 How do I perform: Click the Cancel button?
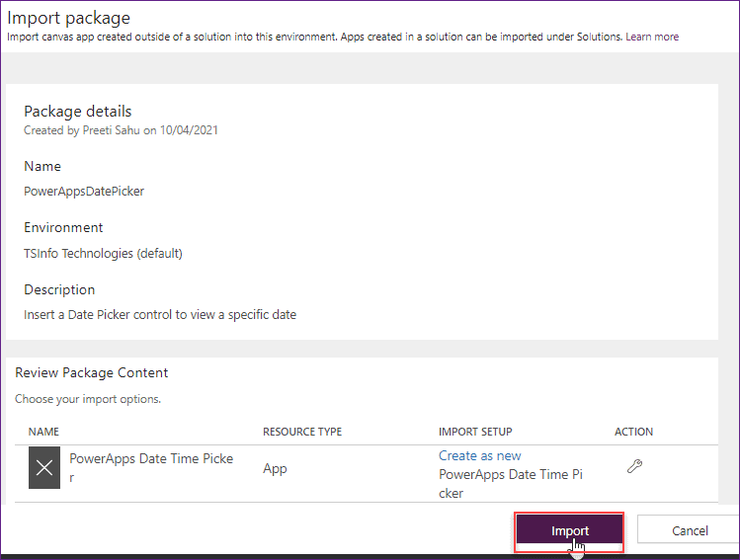click(x=690, y=530)
